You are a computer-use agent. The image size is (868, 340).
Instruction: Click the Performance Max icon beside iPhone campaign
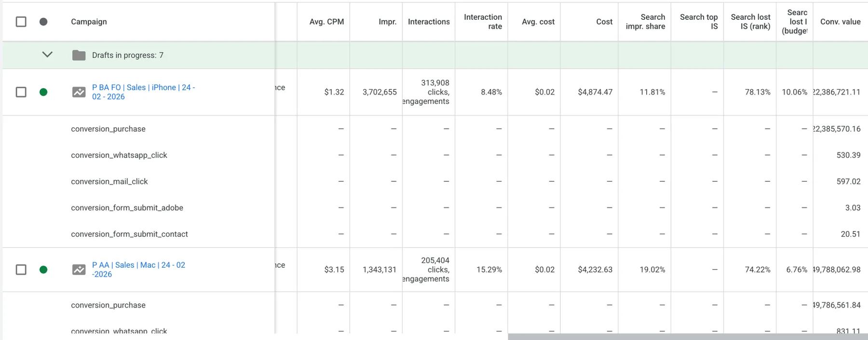tap(79, 92)
